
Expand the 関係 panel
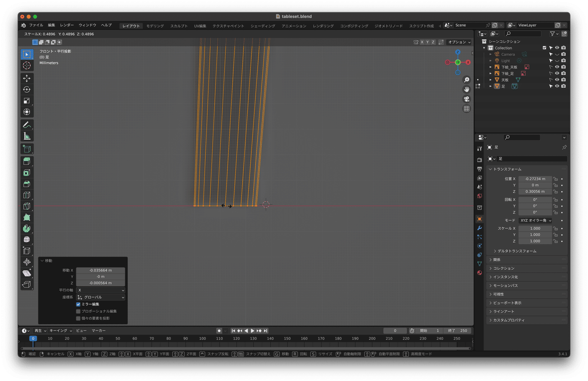[x=527, y=259]
